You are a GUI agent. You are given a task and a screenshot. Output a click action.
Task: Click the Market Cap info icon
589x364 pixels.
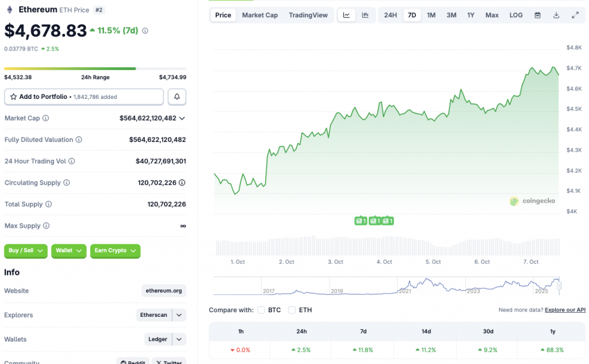tap(46, 118)
